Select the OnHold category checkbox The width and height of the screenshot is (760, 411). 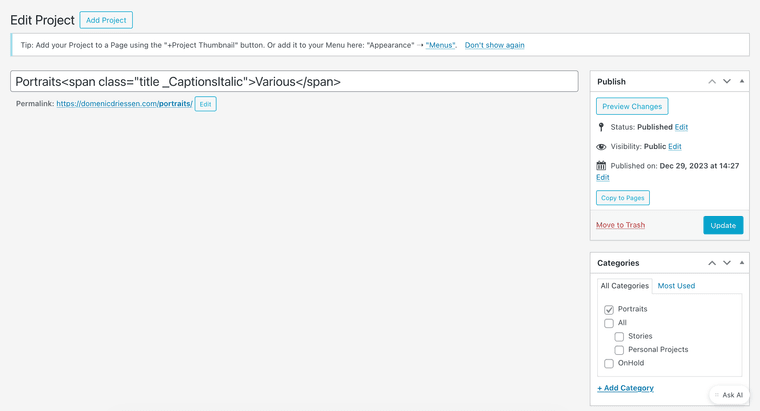[x=609, y=364]
